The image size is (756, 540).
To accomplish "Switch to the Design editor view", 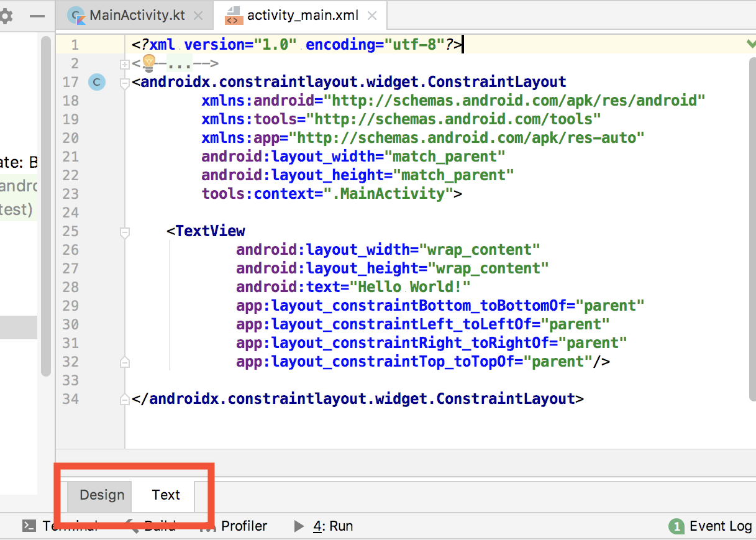I will click(x=102, y=495).
